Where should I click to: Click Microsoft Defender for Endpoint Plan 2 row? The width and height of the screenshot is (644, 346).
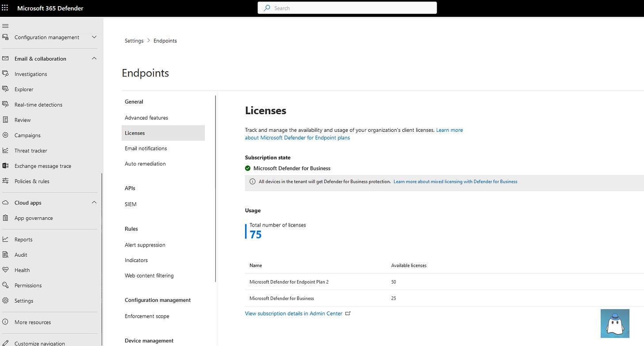tap(445, 282)
